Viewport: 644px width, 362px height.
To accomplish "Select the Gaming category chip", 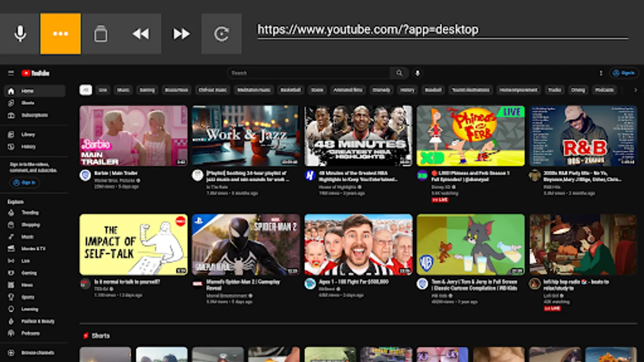I will (x=147, y=90).
